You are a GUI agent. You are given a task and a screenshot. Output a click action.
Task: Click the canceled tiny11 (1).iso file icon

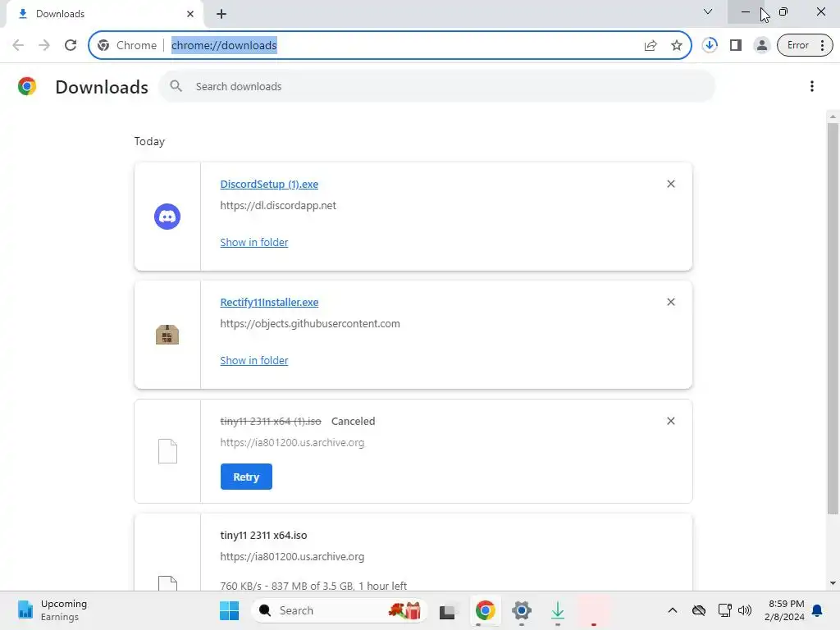(167, 451)
